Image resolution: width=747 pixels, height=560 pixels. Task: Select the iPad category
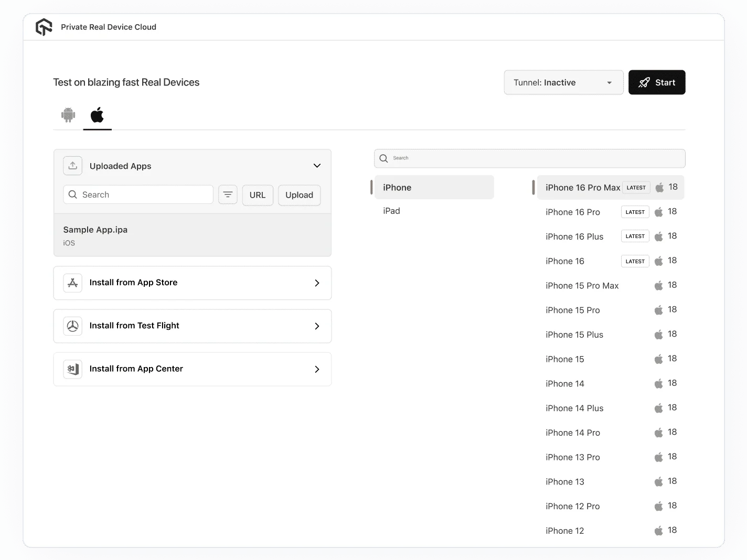(392, 210)
